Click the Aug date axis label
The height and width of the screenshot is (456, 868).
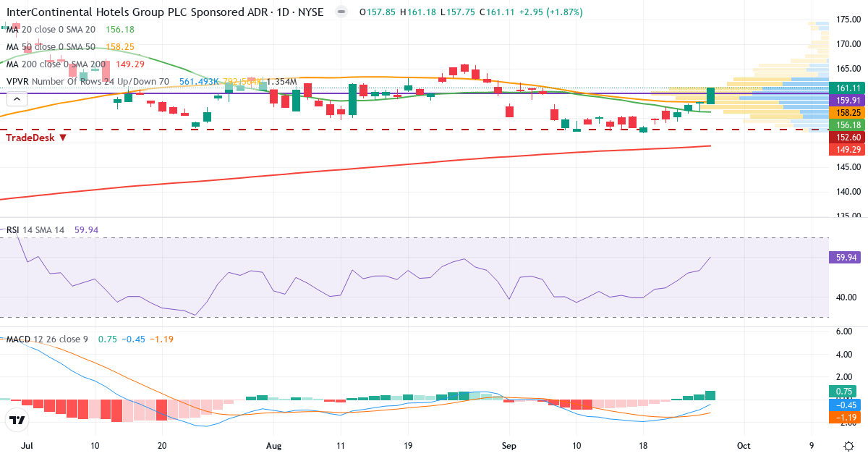coord(273,445)
